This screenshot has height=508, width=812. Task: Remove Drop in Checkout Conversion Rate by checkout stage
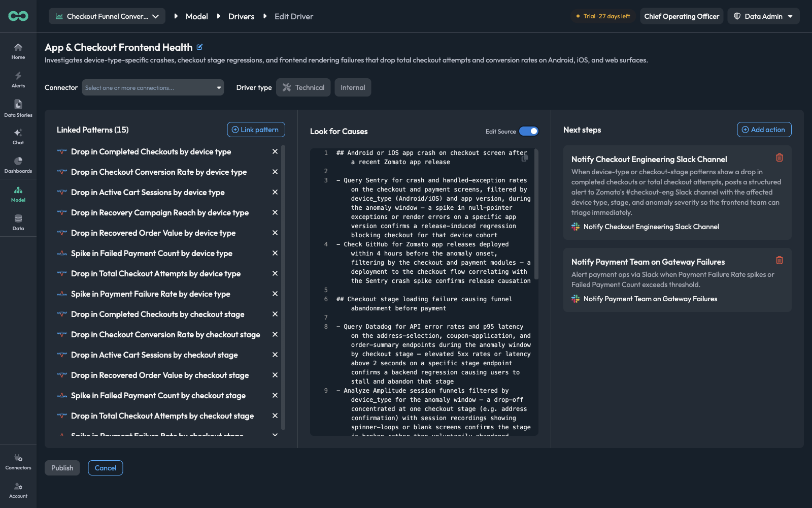click(275, 334)
